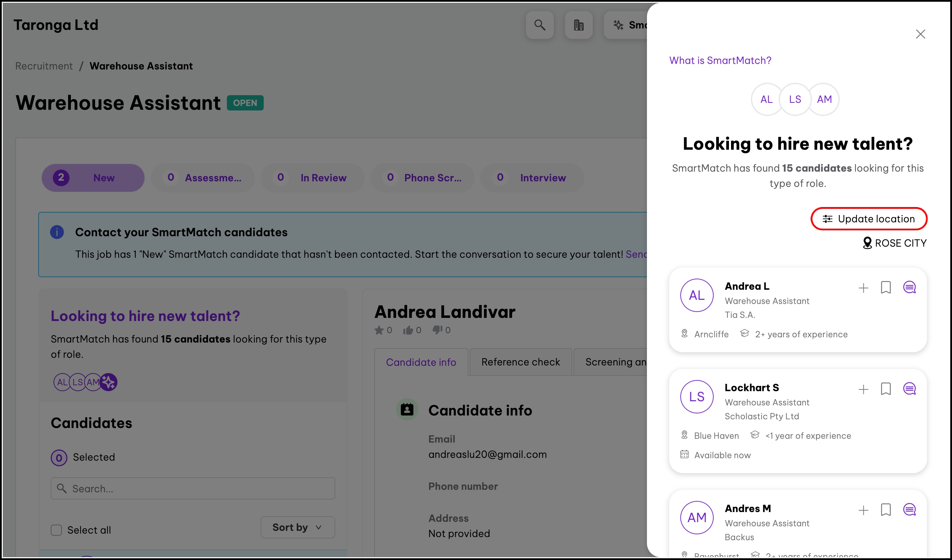Open the What is SmartMatch? link
Screen dimensions: 952x560
tap(720, 60)
